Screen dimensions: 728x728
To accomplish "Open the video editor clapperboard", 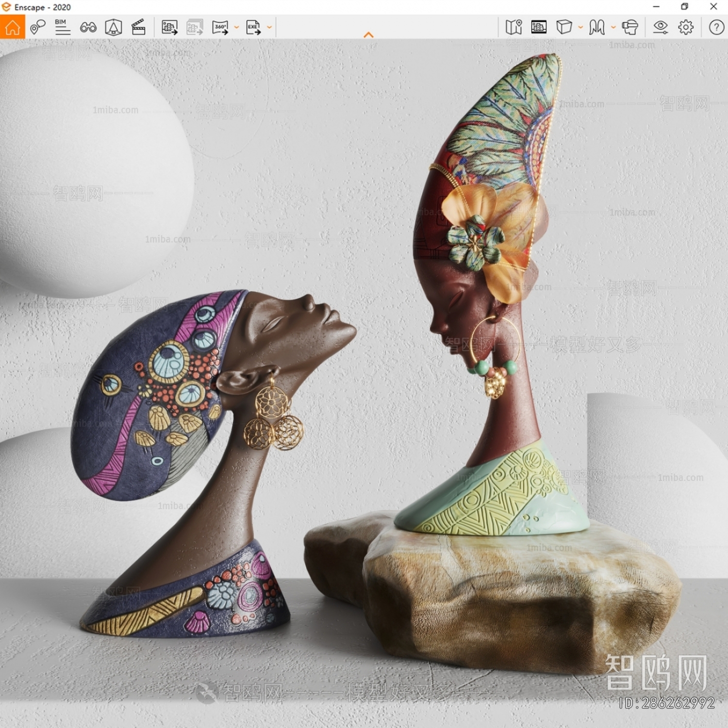I will (139, 27).
